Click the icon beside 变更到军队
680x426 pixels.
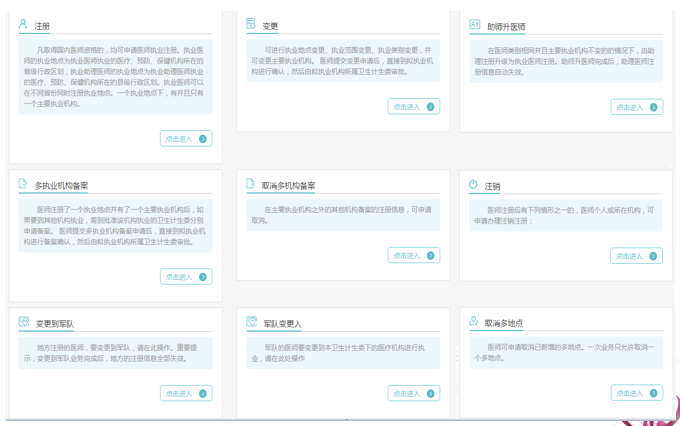coord(23,322)
